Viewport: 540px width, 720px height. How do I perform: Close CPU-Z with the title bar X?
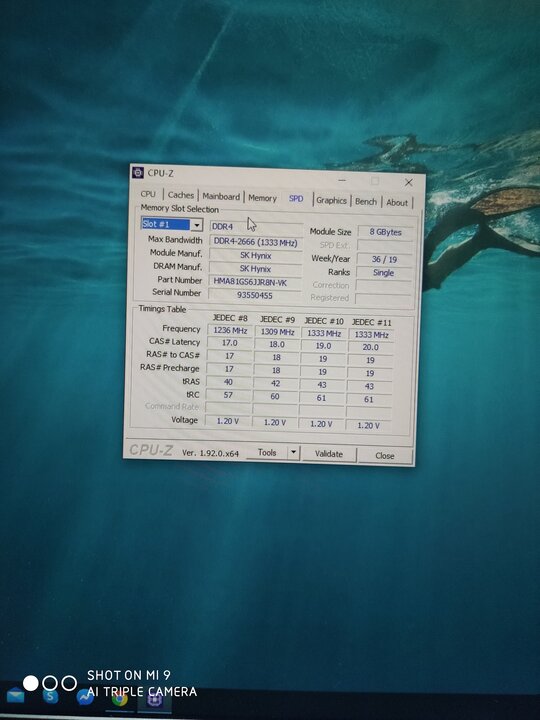point(408,183)
